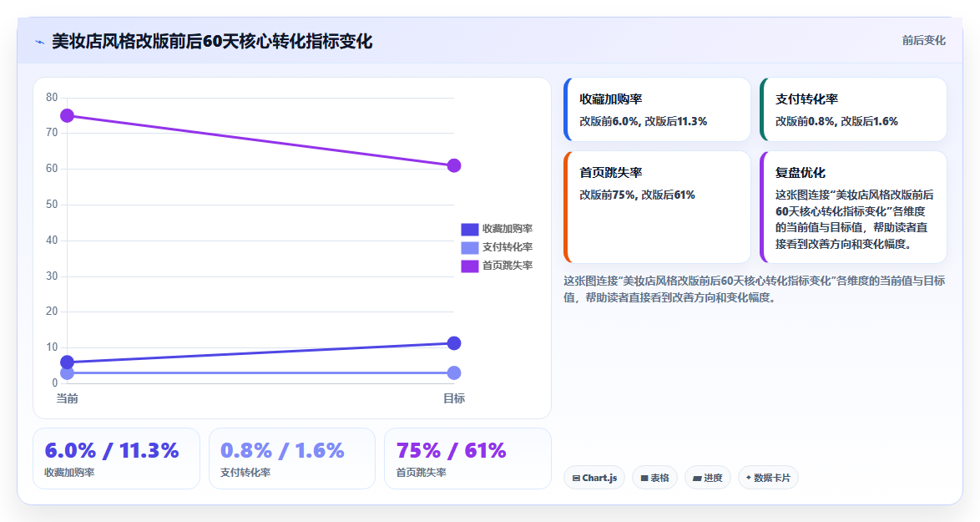Click the 表格 tag icon
980x522 pixels.
644,479
